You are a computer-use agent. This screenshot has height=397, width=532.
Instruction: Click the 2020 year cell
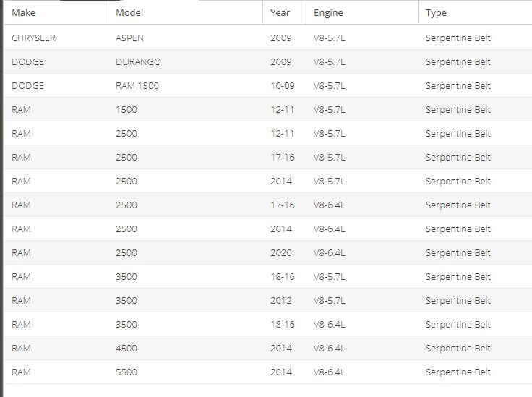pyautogui.click(x=281, y=253)
